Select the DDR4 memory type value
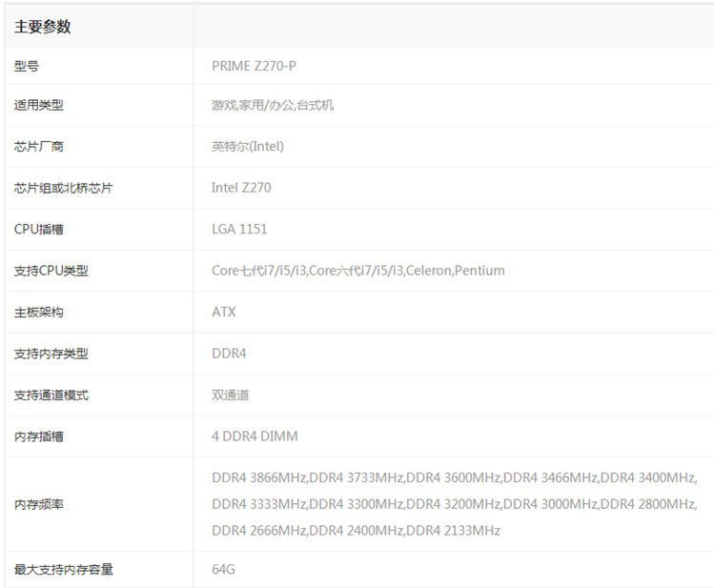714x588 pixels. pos(229,354)
